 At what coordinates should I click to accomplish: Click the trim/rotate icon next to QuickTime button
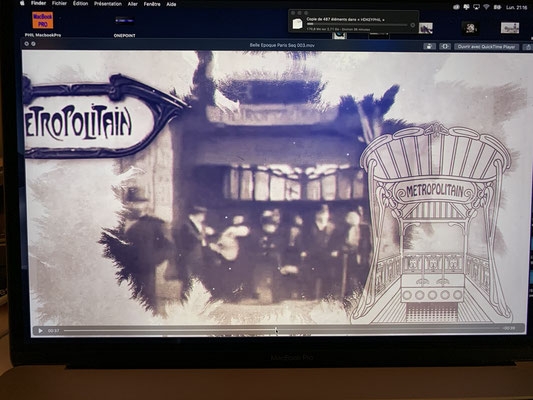(x=445, y=47)
